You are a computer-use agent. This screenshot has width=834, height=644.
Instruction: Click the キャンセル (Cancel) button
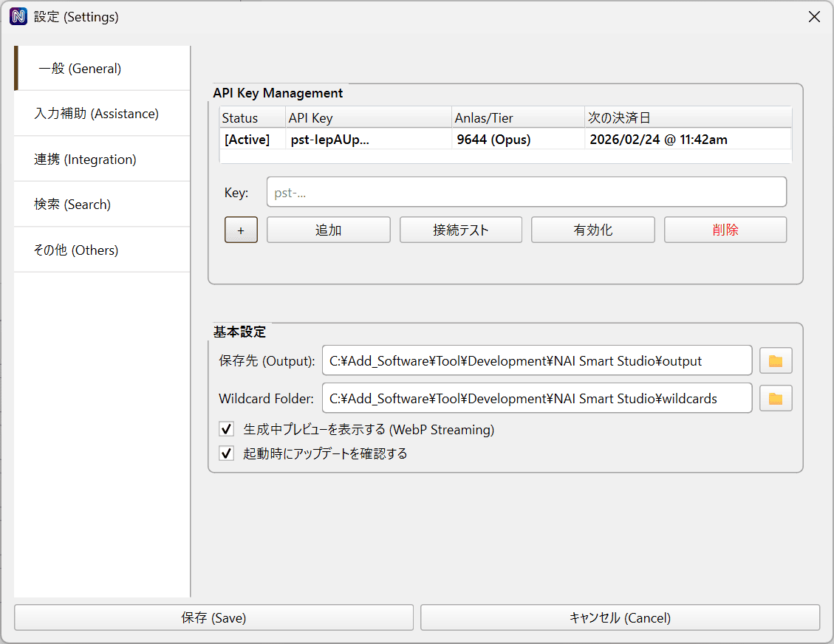click(x=620, y=618)
